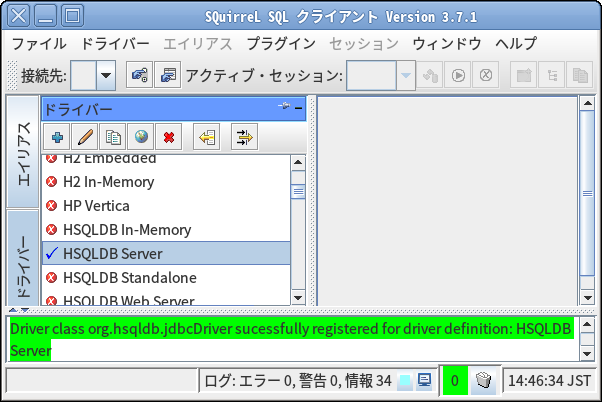
Task: Click message panel scroll down arrow
Action: point(587,353)
